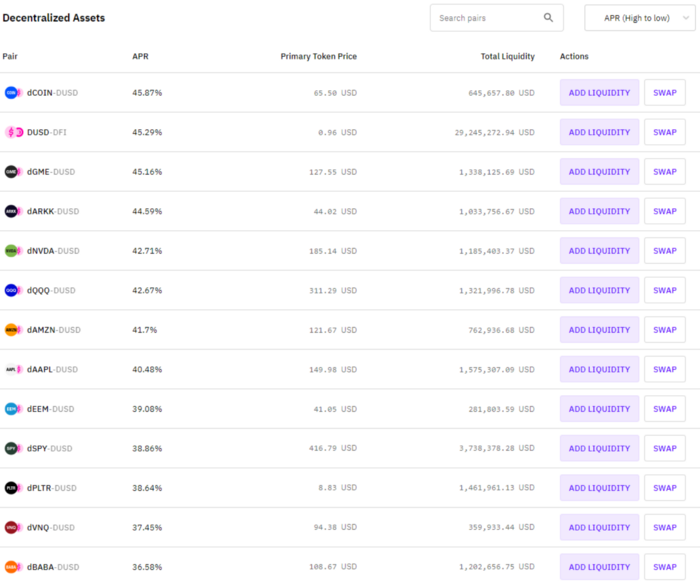700x581 pixels.
Task: Swap on the dARKK-DUSD pair
Action: (x=665, y=211)
